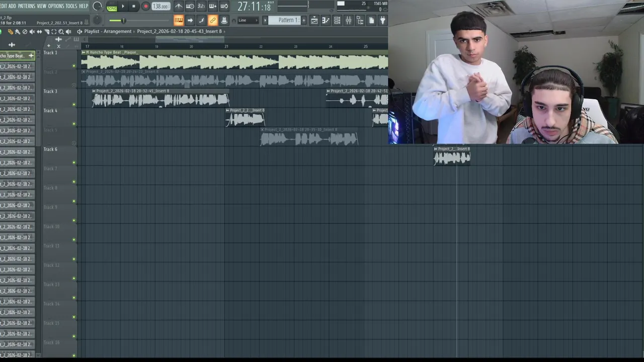Open the PATTERNS menu

click(x=27, y=6)
